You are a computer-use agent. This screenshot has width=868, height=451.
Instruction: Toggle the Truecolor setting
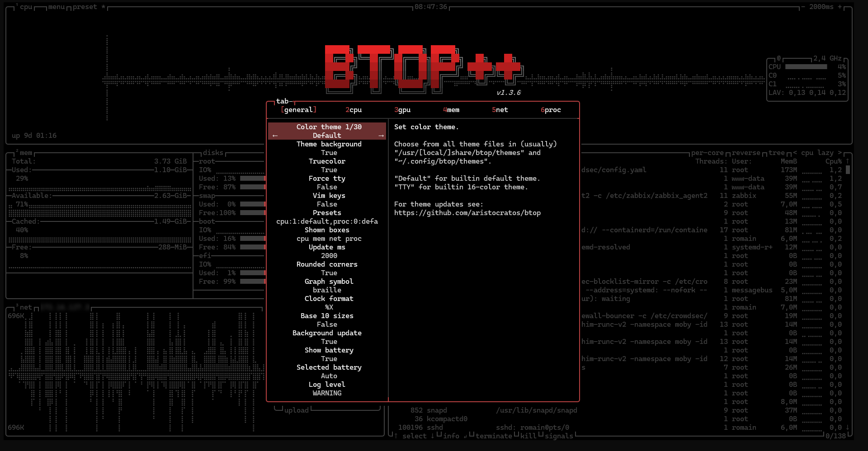point(327,165)
